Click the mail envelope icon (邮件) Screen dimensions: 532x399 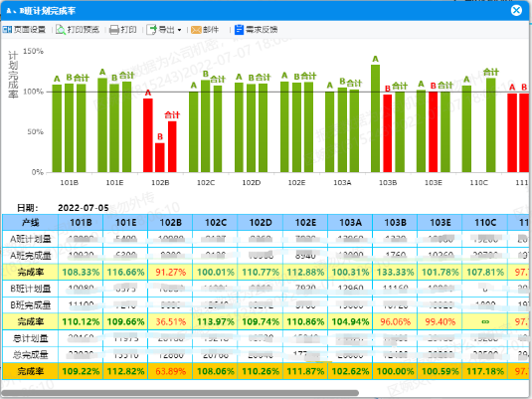pos(196,30)
